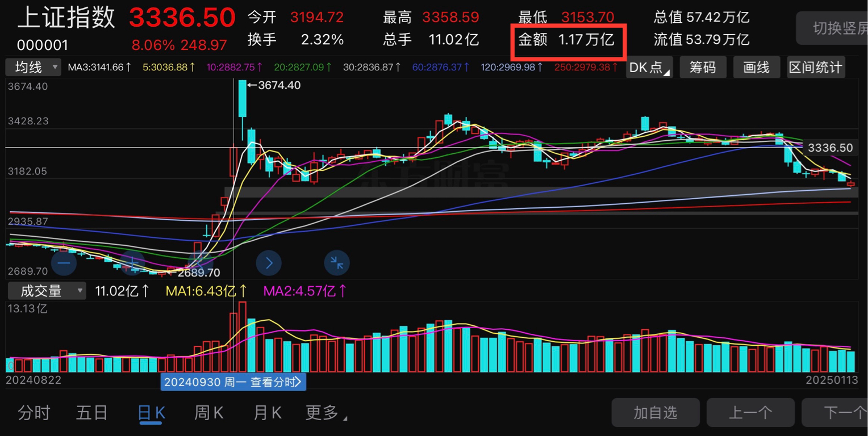
Task: Click 总手 value 11.02亿 in header
Action: pyautogui.click(x=454, y=40)
